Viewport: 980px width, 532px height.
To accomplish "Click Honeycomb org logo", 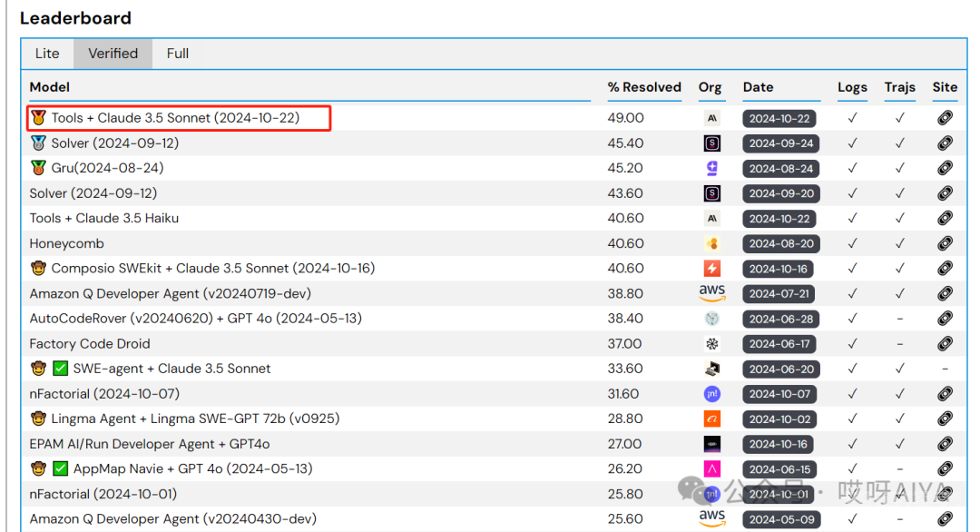I will [x=712, y=243].
